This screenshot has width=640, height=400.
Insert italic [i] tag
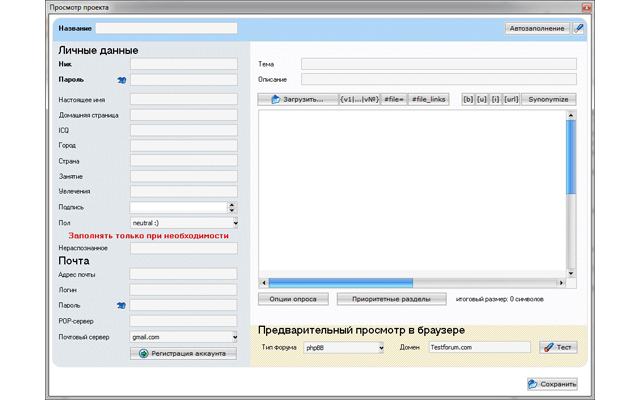(x=495, y=100)
